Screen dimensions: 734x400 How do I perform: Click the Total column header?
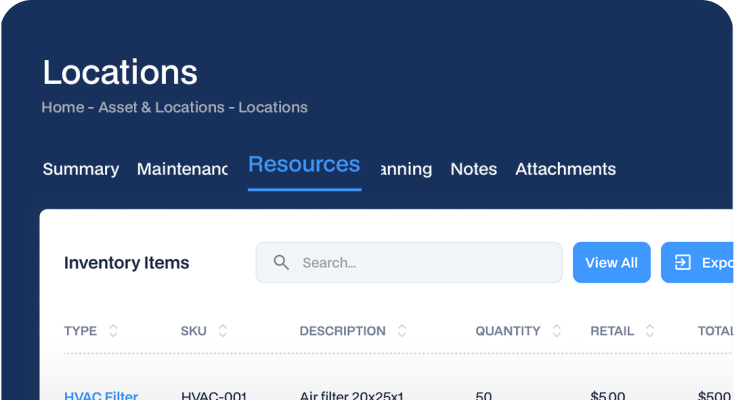tap(715, 331)
